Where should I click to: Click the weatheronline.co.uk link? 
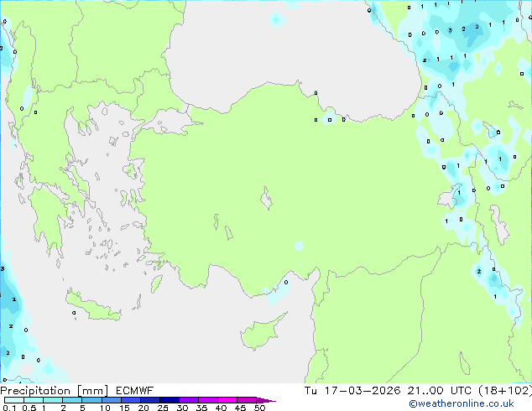coord(462,403)
